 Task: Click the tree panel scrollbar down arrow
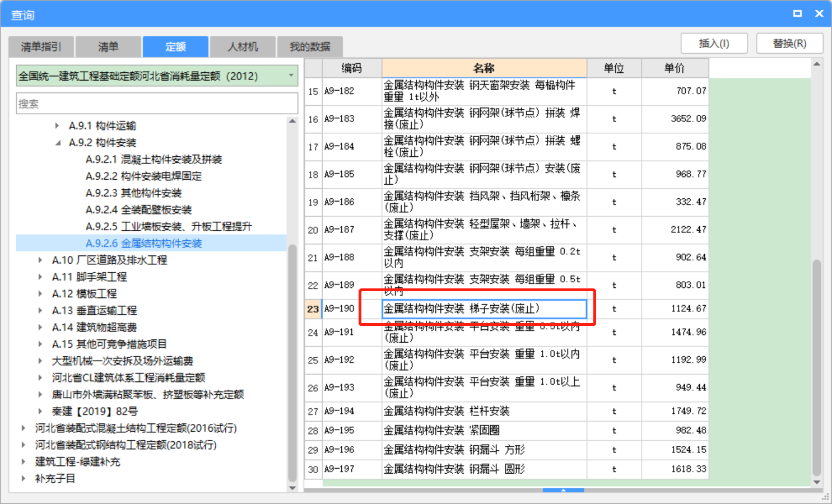click(292, 488)
